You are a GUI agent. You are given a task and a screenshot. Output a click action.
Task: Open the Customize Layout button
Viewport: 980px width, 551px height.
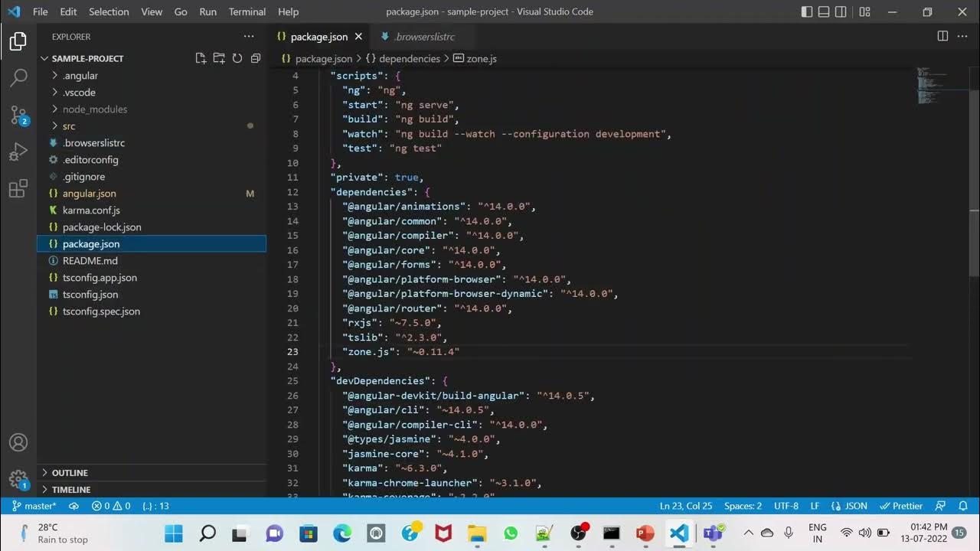pos(864,11)
